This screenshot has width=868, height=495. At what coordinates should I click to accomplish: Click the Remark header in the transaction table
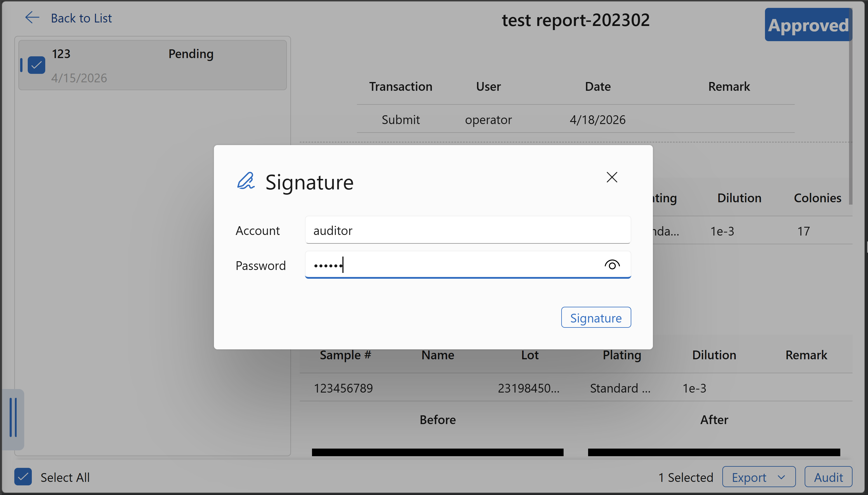729,86
